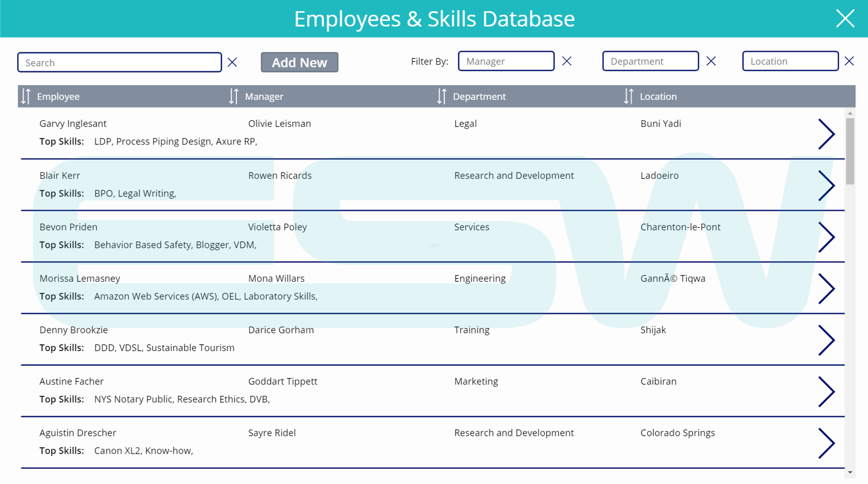Clear the Department filter X icon
Image resolution: width=868 pixels, height=484 pixels.
tap(711, 61)
